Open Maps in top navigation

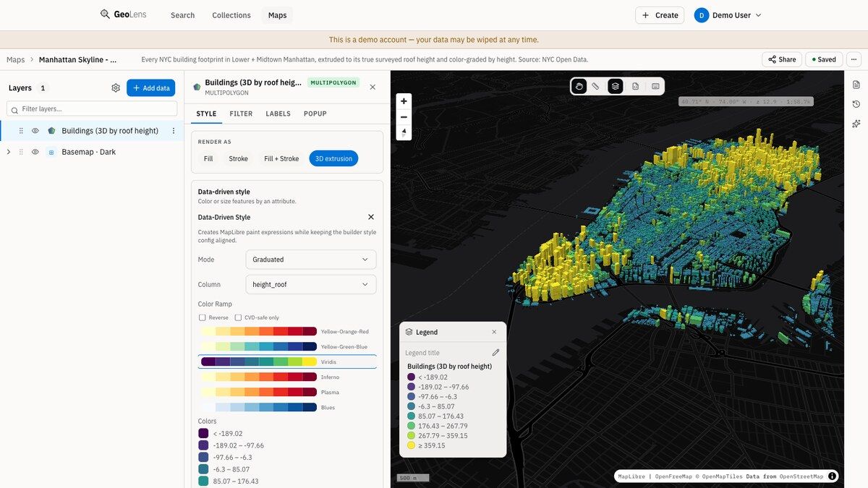pyautogui.click(x=277, y=15)
